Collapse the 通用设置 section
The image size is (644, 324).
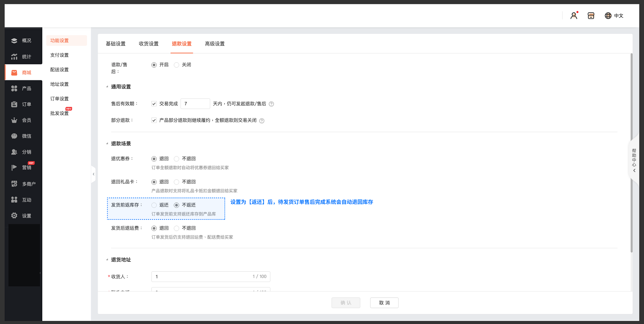(x=107, y=87)
